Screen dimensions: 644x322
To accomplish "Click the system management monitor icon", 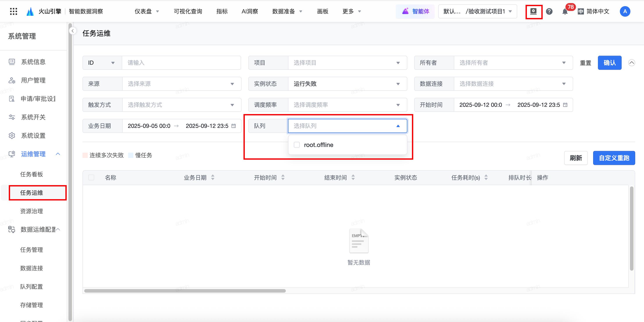I will pos(533,11).
